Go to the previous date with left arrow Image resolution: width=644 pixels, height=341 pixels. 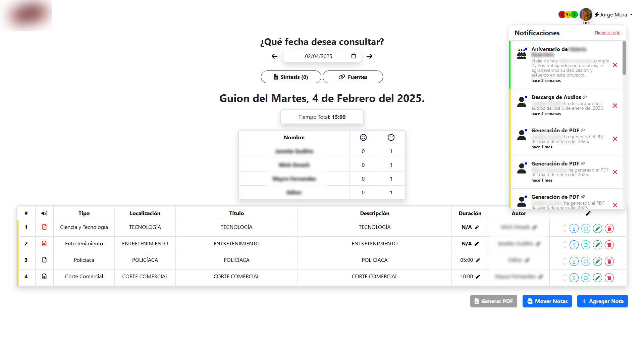[275, 56]
